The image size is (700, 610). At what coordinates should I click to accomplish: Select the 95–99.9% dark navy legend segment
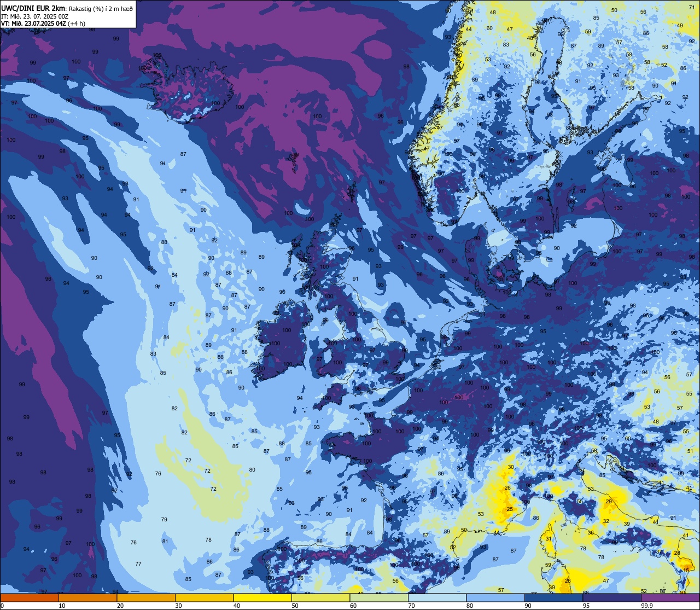coord(612,598)
